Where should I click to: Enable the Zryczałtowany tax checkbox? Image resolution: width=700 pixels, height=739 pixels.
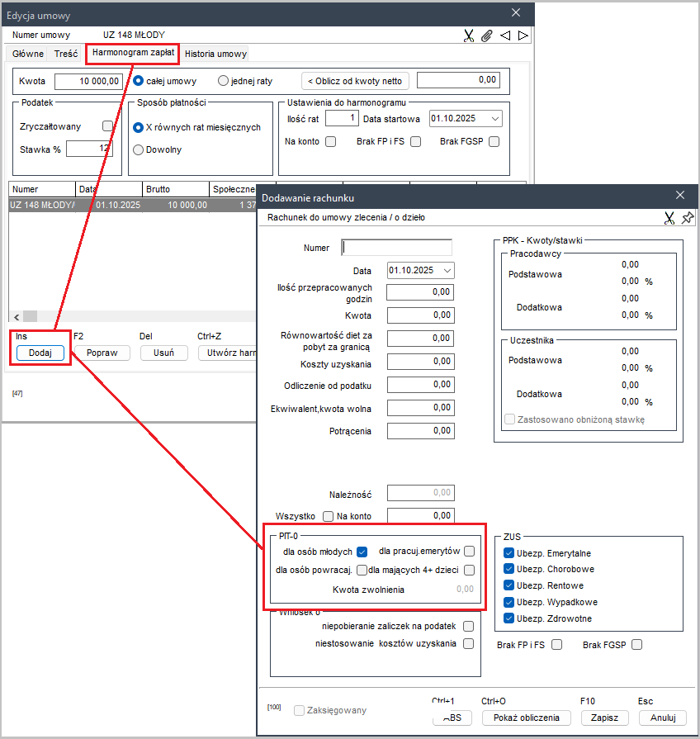[x=106, y=126]
